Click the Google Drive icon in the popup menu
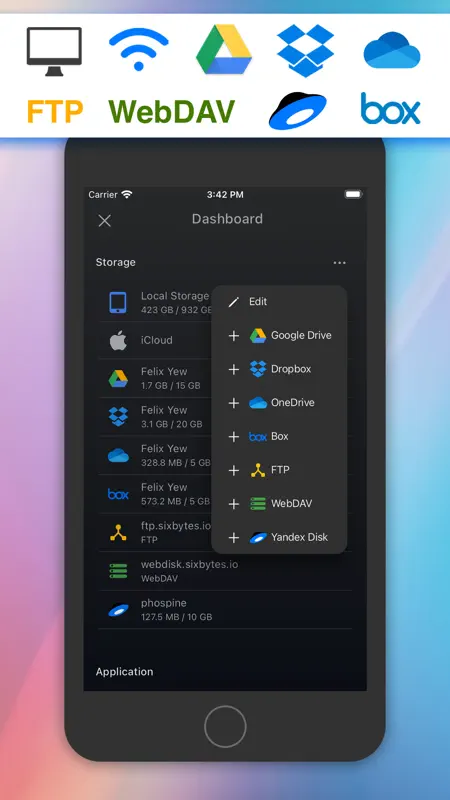450x800 pixels. (x=258, y=336)
